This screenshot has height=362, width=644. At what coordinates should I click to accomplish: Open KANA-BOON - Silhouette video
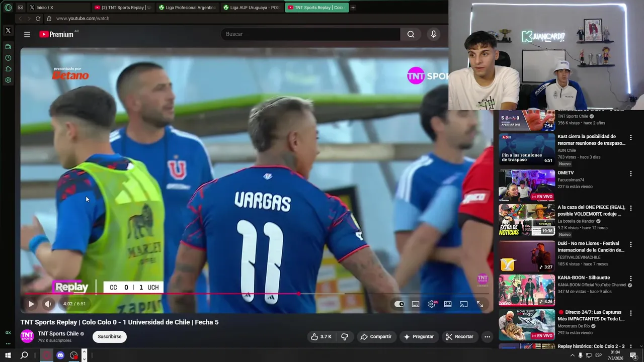(x=584, y=278)
